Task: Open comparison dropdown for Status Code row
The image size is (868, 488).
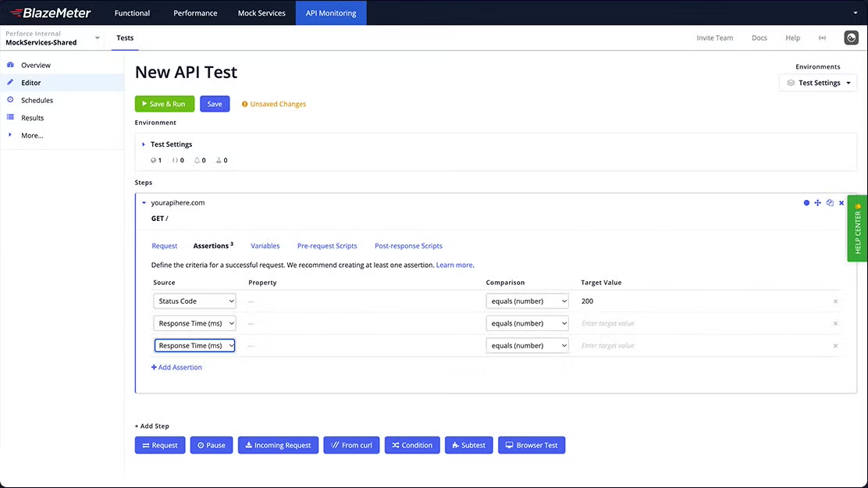Action: (x=527, y=301)
